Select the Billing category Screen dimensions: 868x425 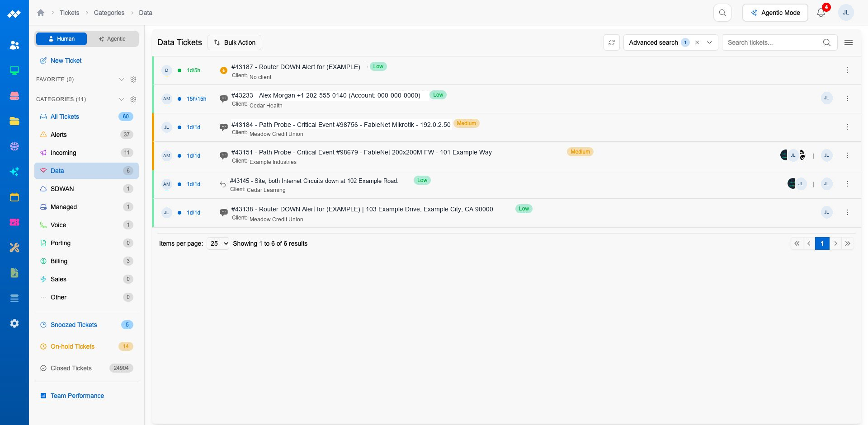point(86,261)
